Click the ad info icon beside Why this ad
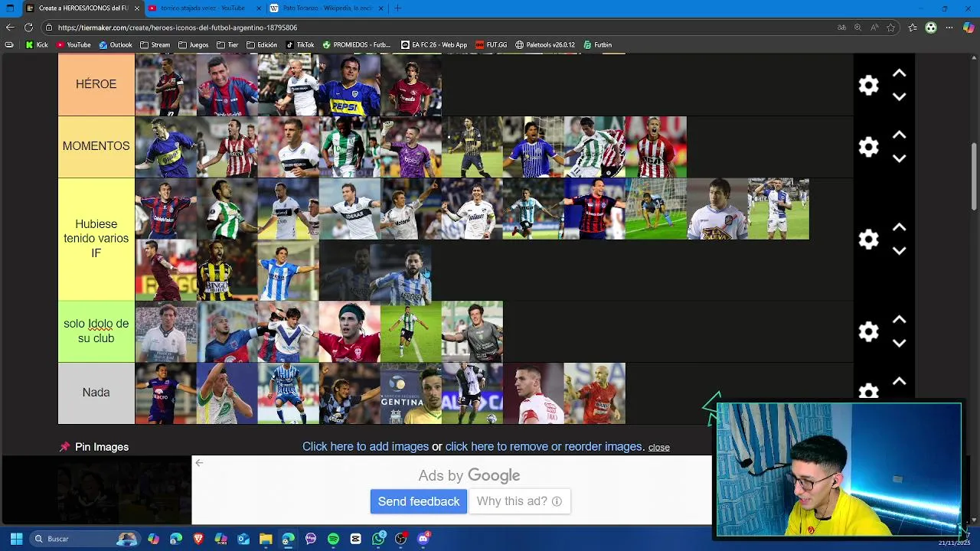This screenshot has width=980, height=551. [x=557, y=501]
